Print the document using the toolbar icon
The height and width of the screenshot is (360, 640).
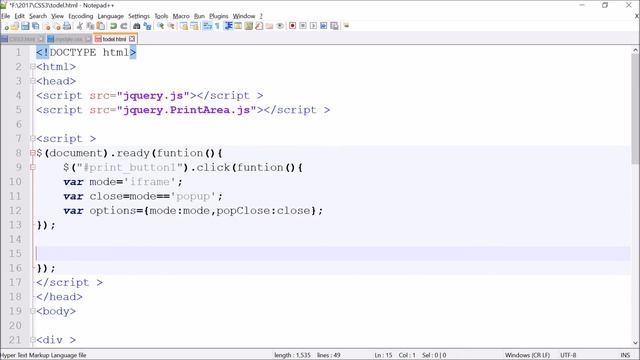[67, 26]
